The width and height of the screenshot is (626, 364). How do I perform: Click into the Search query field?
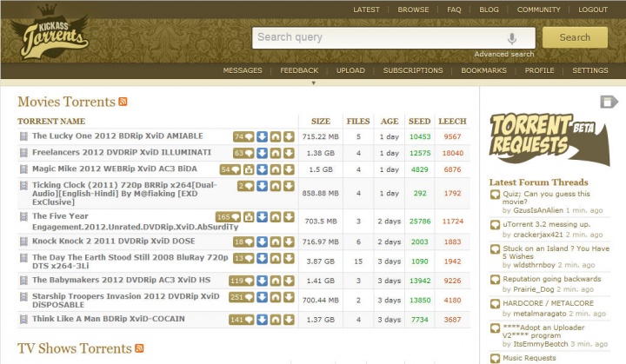394,38
